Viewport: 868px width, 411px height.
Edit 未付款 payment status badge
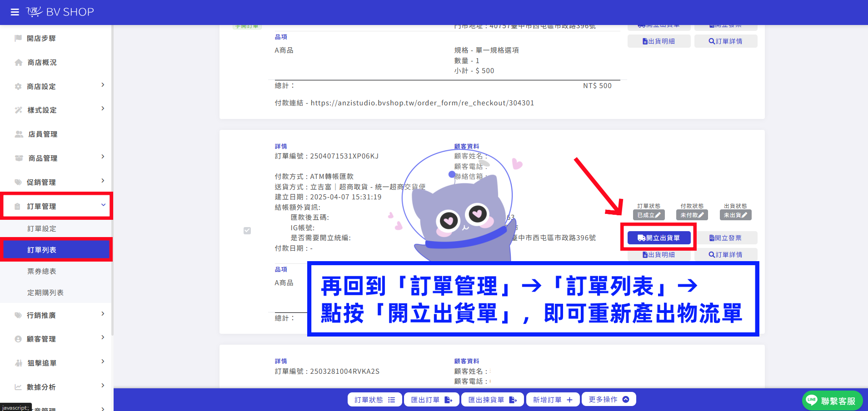pos(692,215)
